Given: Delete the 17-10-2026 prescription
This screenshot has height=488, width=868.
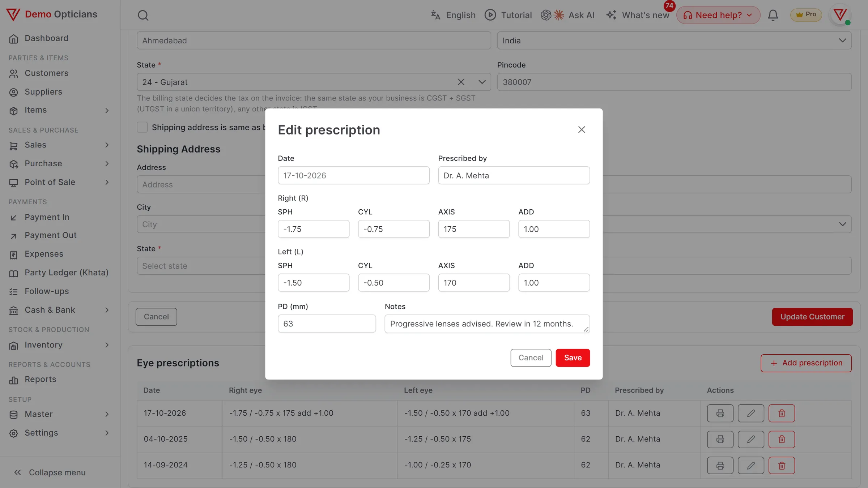Looking at the screenshot, I should point(782,413).
